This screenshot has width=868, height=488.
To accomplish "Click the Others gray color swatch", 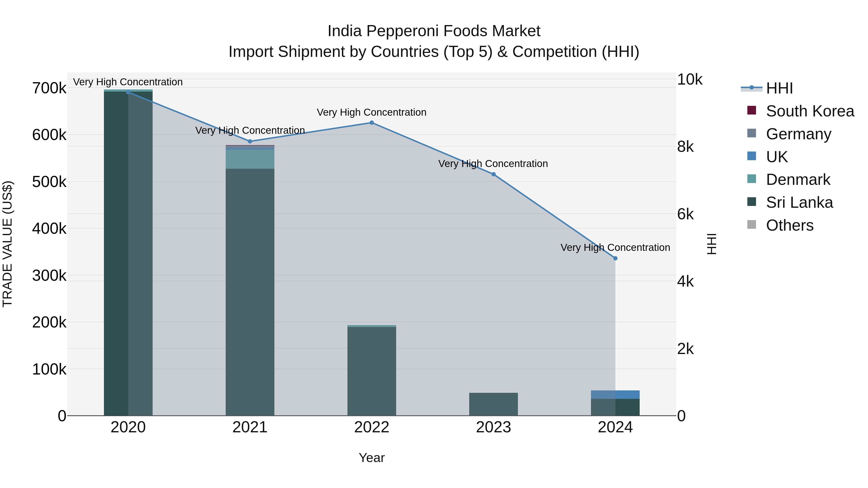I will tap(751, 224).
